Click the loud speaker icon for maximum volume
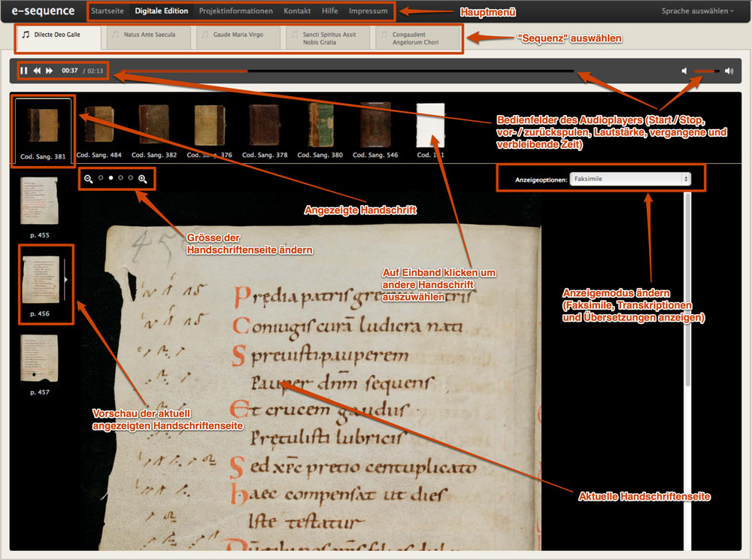 coord(729,71)
